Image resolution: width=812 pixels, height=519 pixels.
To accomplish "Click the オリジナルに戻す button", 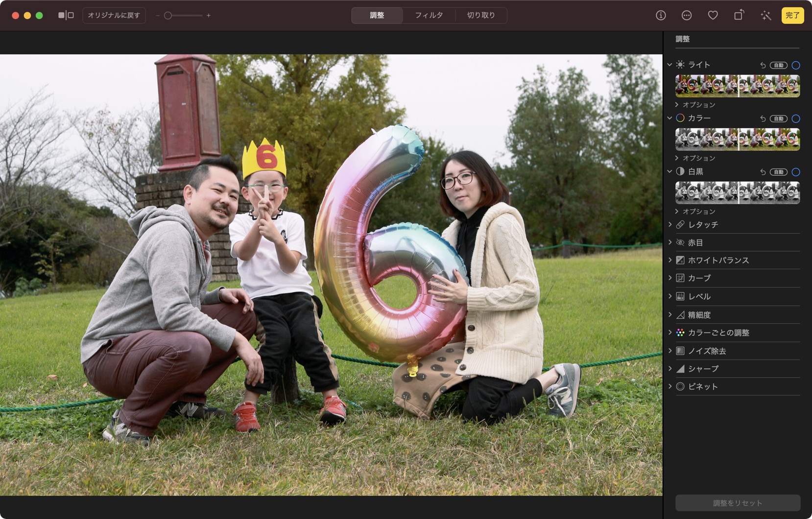I will (114, 15).
